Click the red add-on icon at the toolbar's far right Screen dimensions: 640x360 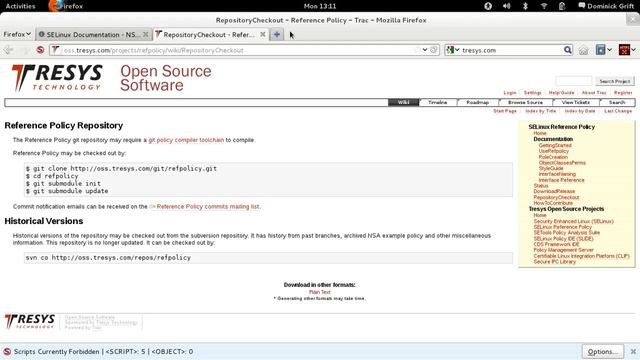pyautogui.click(x=624, y=50)
